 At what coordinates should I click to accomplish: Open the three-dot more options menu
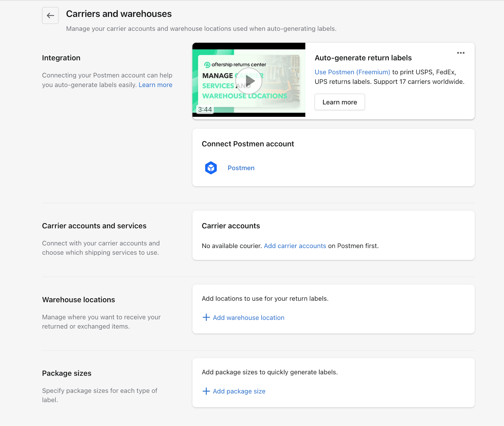[461, 53]
